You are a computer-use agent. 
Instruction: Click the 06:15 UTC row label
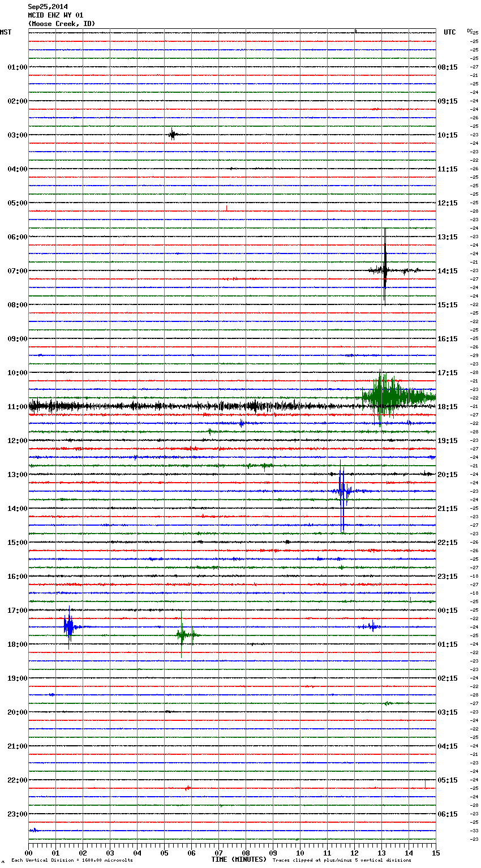[x=448, y=814]
